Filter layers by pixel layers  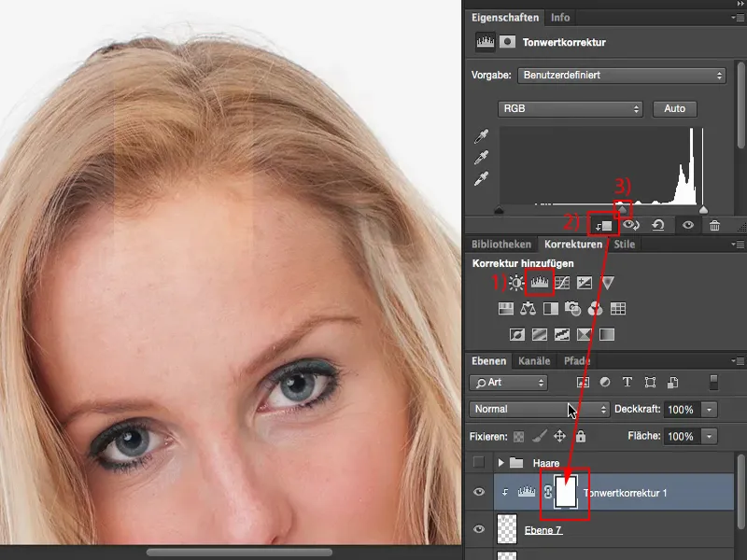pos(583,383)
